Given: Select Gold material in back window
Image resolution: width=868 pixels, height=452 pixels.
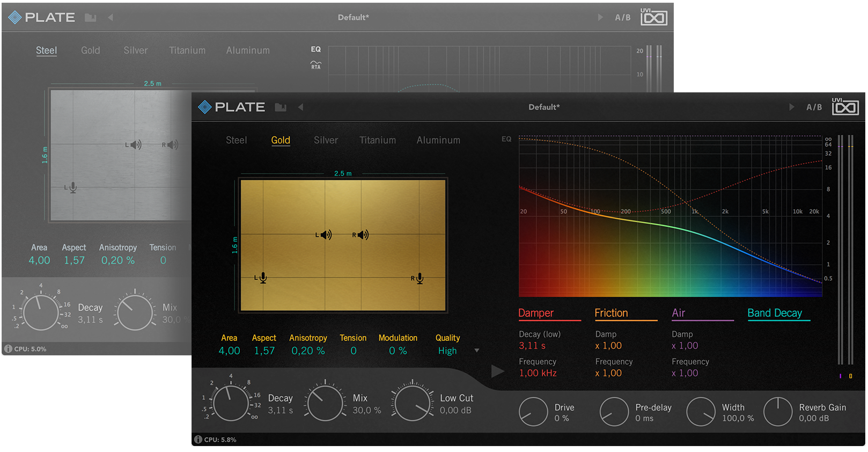Looking at the screenshot, I should pyautogui.click(x=91, y=50).
